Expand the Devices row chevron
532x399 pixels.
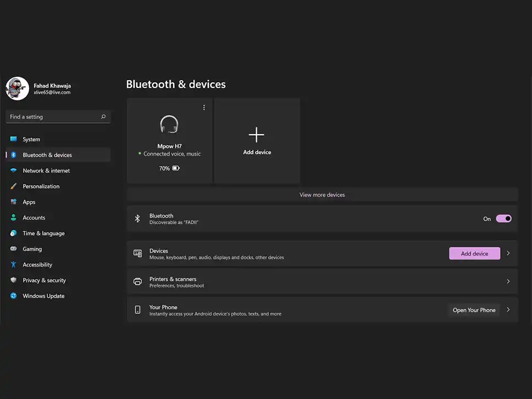click(508, 253)
